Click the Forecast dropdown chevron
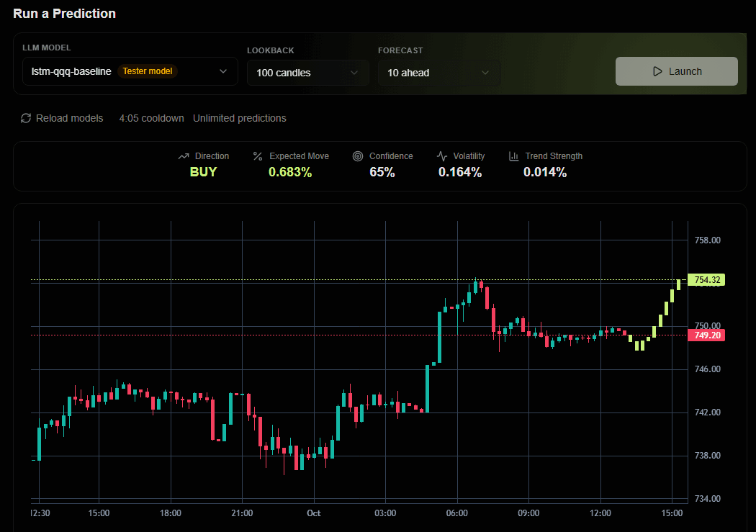 coord(485,73)
